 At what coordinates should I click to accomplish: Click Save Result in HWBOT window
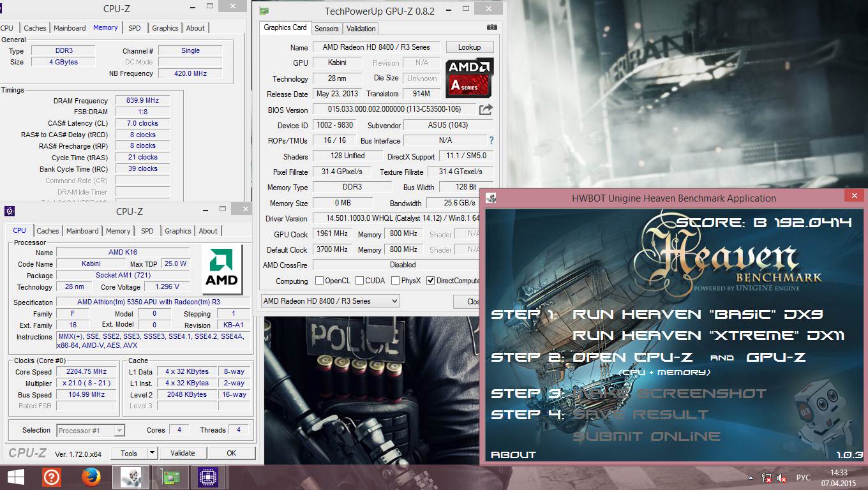tap(640, 415)
